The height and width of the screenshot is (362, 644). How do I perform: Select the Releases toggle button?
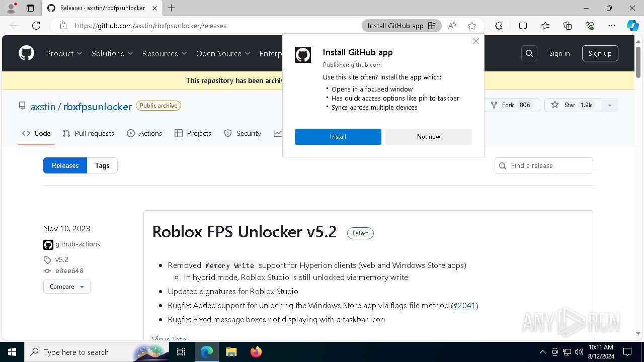65,165
